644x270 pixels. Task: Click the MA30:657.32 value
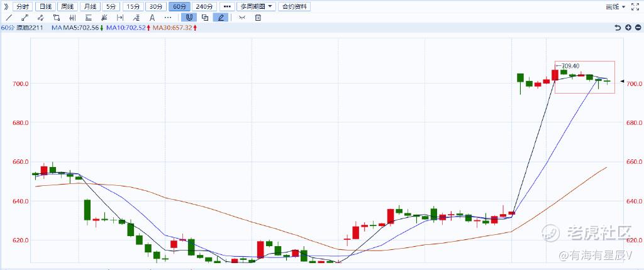click(x=172, y=28)
